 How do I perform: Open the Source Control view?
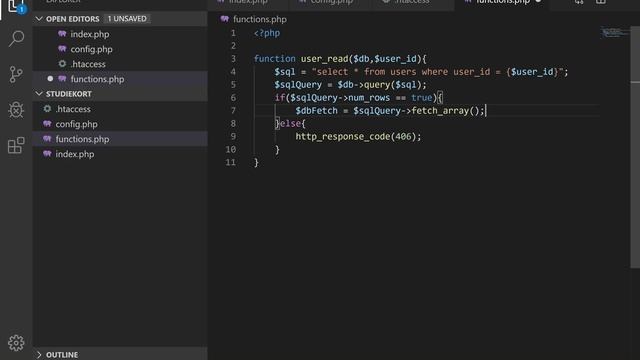click(x=16, y=74)
